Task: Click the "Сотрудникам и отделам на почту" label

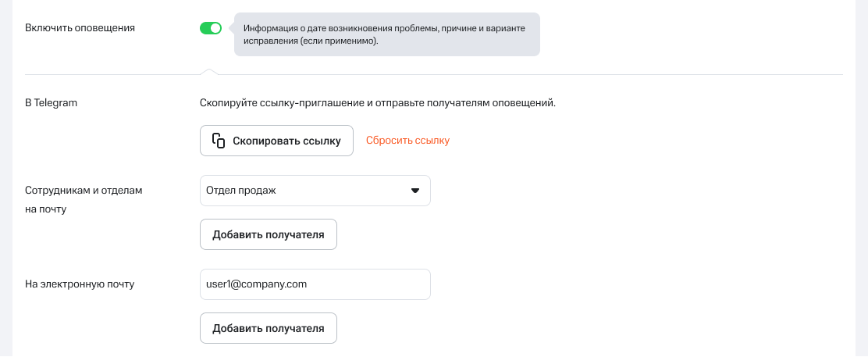Action: 84,199
